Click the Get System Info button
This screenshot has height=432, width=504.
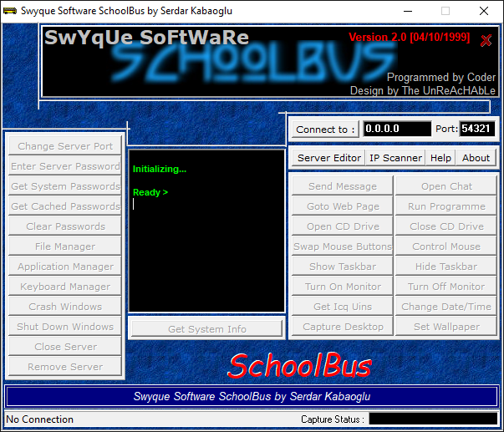pyautogui.click(x=206, y=328)
